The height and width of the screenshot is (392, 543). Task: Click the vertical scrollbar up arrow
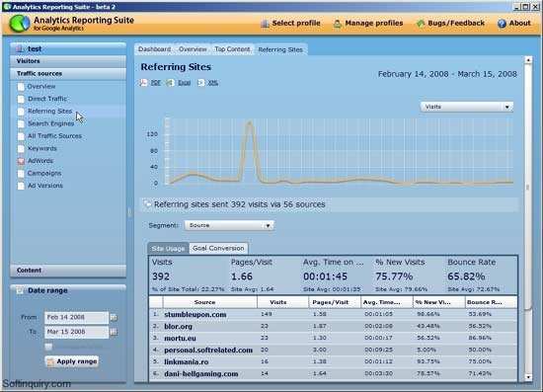528,60
